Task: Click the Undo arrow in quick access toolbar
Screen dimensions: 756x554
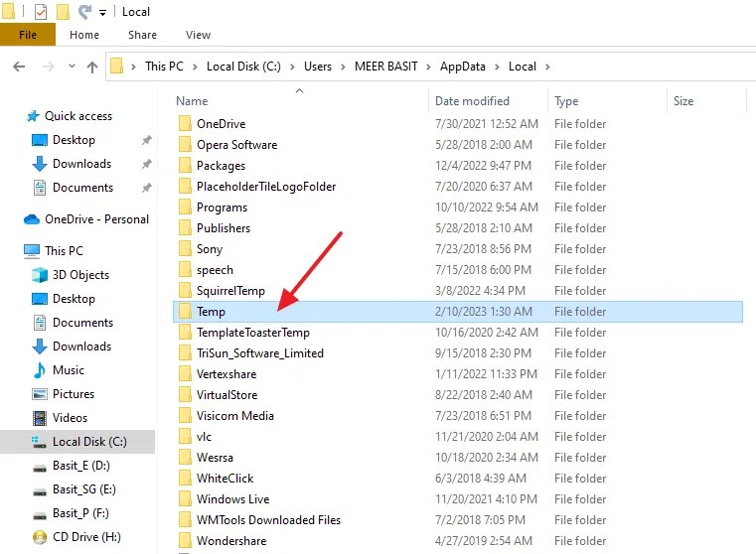Action: click(84, 12)
